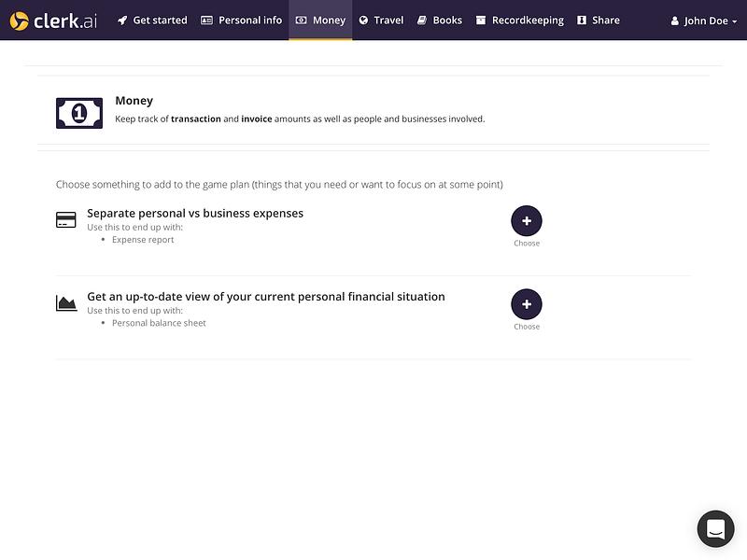Open the Travel globe tab
747x560 pixels.
coord(382,20)
